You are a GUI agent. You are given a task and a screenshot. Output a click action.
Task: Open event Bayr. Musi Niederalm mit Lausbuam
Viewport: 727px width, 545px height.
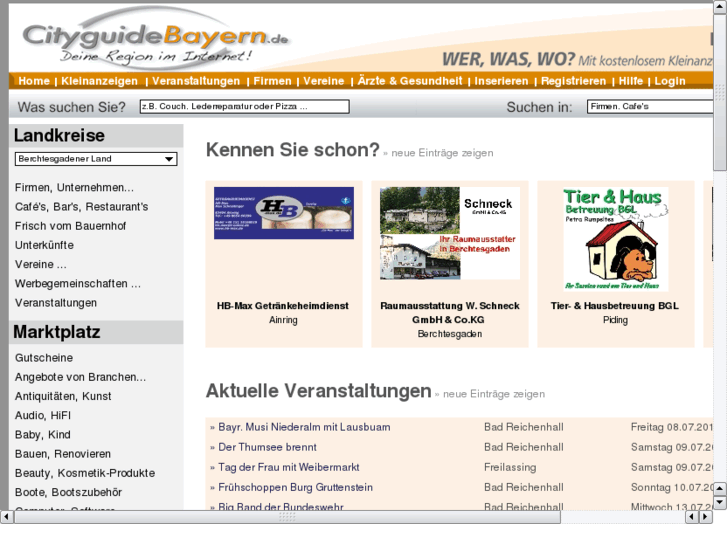tap(304, 427)
